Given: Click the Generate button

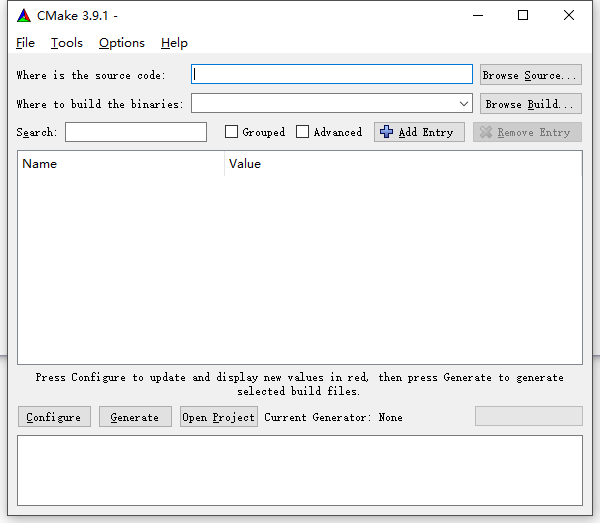Looking at the screenshot, I should (135, 417).
